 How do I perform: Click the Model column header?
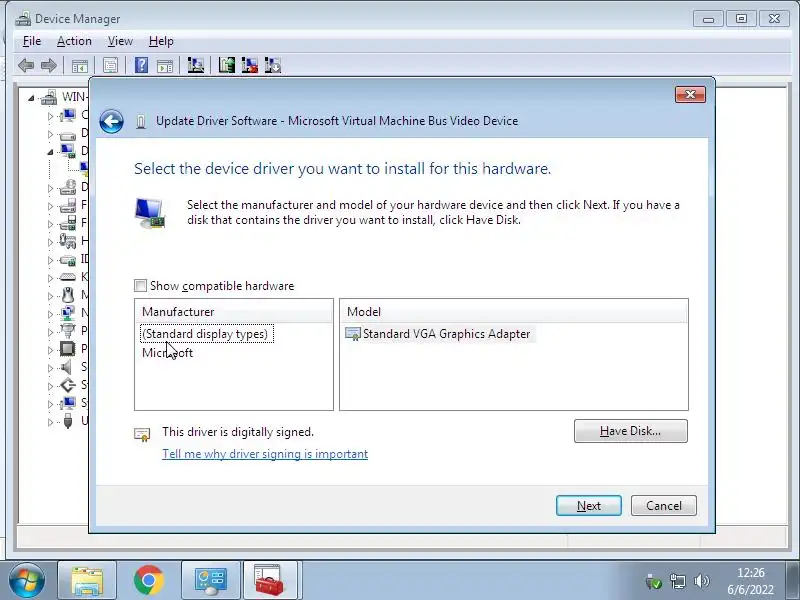pyautogui.click(x=514, y=312)
